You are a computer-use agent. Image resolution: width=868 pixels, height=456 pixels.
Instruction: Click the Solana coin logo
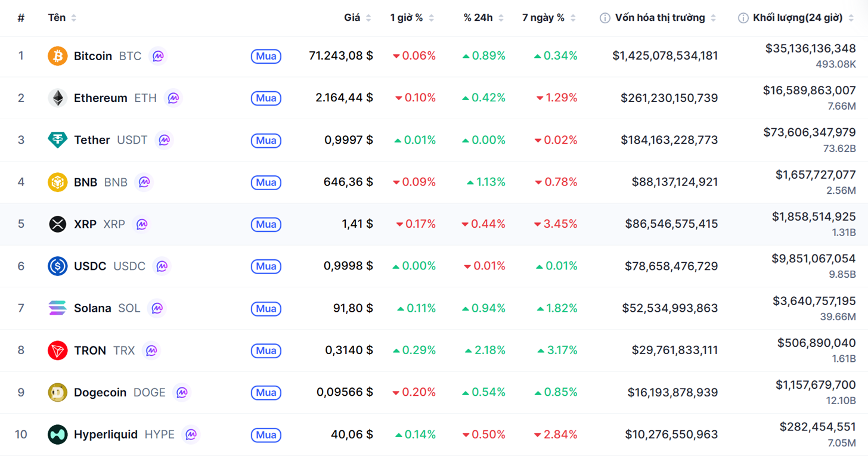57,308
